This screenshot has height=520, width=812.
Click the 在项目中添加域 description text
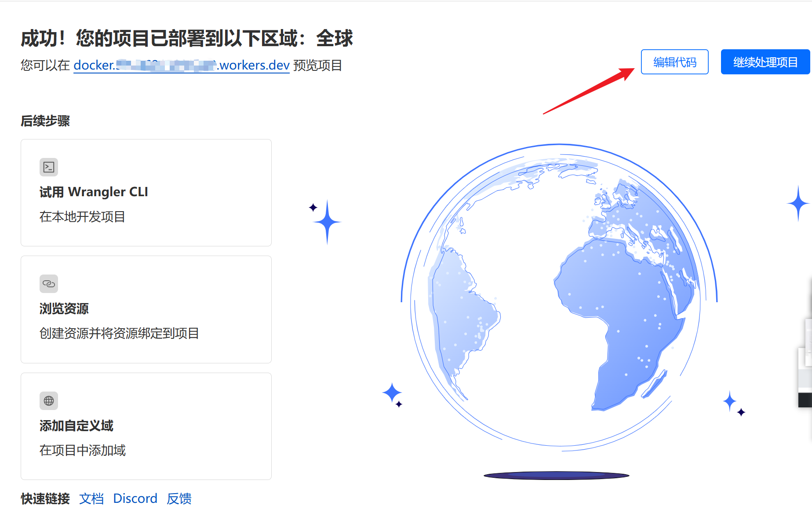(x=82, y=450)
